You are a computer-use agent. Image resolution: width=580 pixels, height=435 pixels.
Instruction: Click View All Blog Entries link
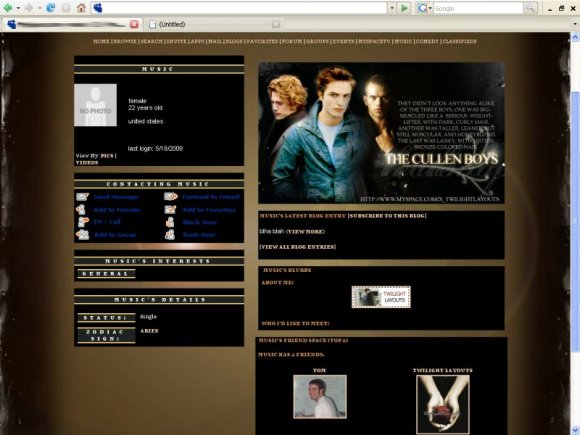[298, 247]
